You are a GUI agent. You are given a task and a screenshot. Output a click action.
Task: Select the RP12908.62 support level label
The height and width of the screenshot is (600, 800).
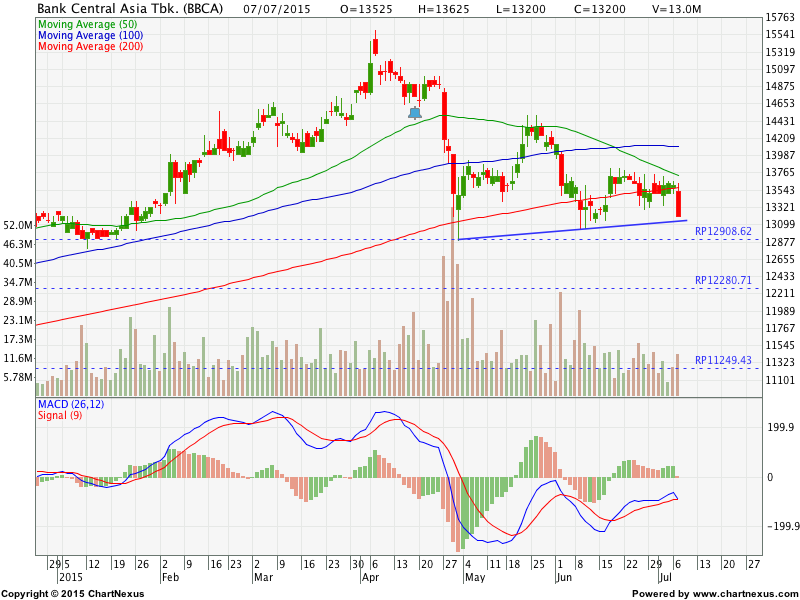722,231
